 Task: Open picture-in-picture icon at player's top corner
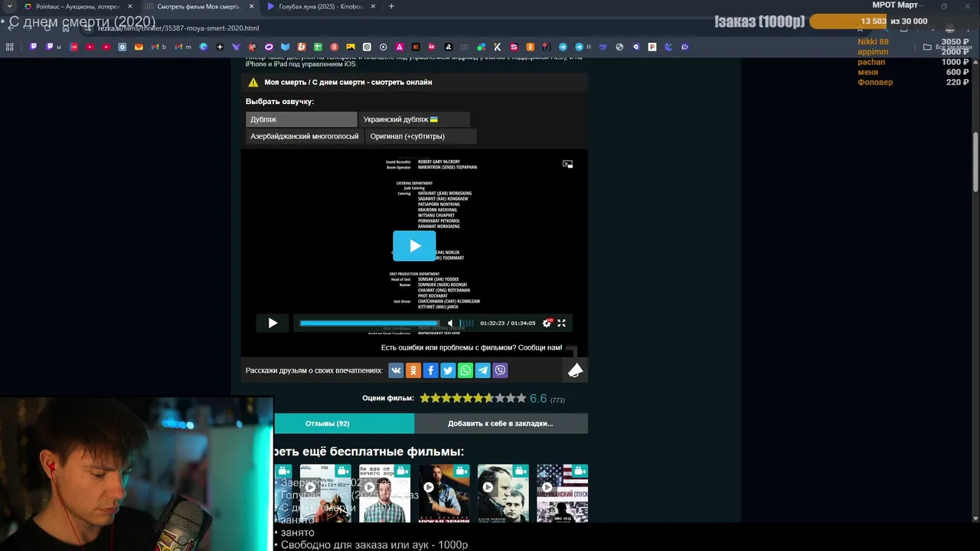coord(567,164)
